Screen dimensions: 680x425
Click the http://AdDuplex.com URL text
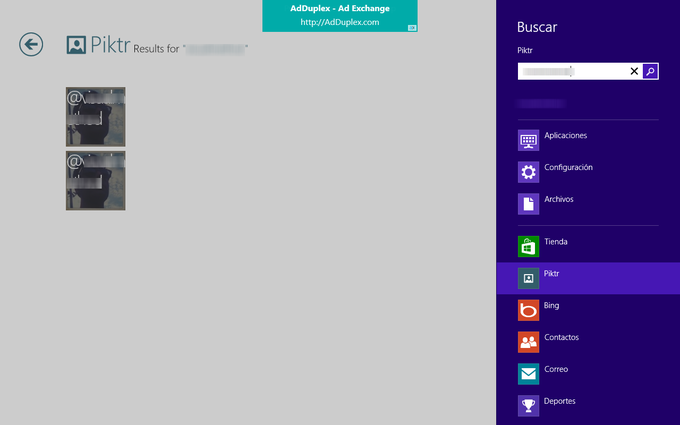pos(340,22)
